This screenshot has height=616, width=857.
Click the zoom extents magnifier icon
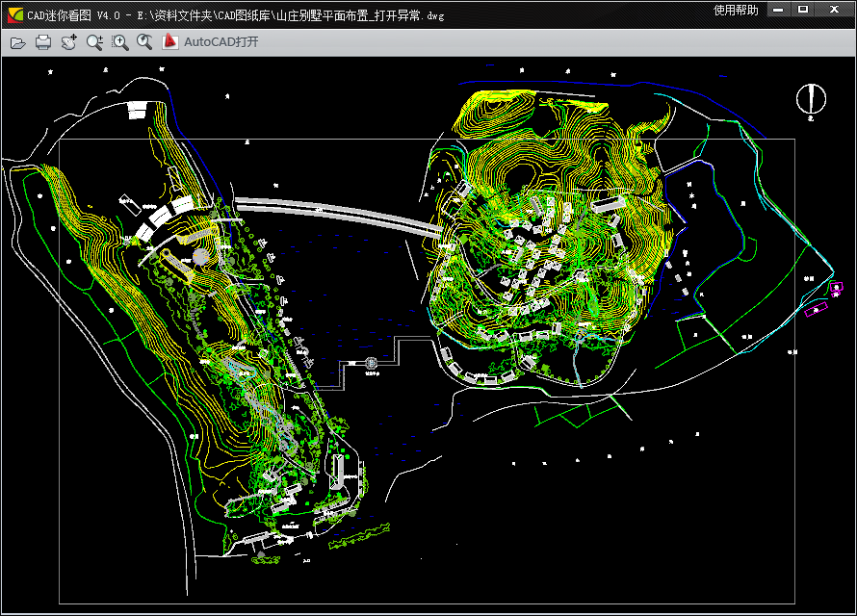(144, 42)
